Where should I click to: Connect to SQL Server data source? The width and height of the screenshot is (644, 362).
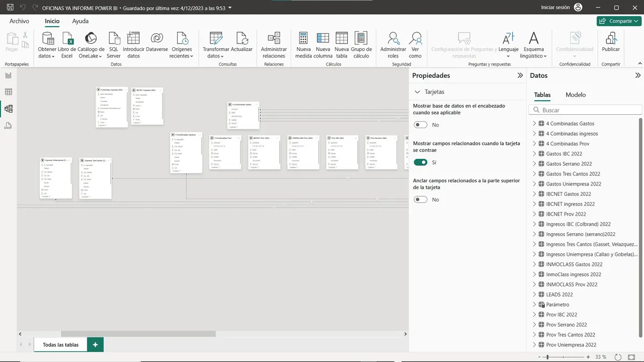(114, 46)
